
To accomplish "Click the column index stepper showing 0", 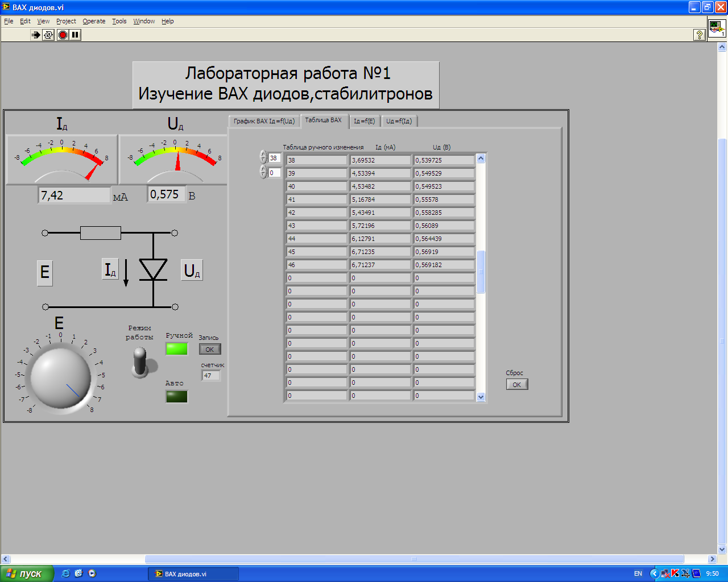I will point(263,172).
